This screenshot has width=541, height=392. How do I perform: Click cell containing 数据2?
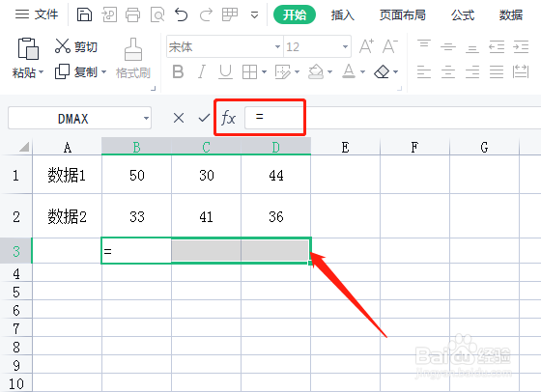click(x=67, y=216)
